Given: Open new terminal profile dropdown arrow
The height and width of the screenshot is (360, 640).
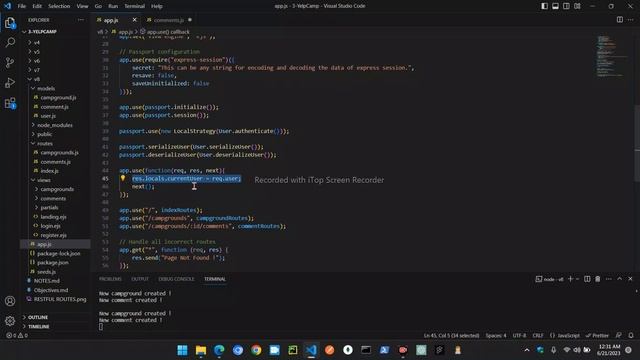Looking at the screenshot, I should [578, 279].
